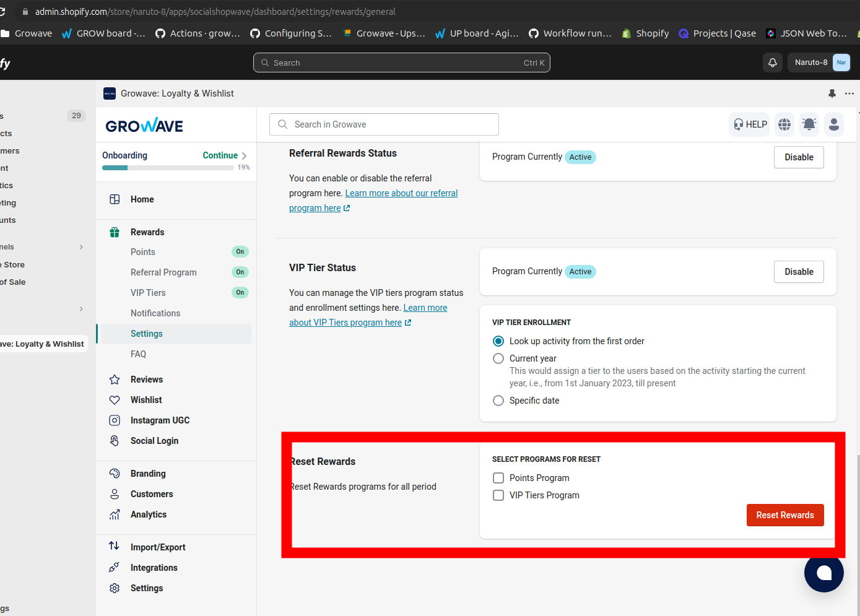860x616 pixels.
Task: Click the Growave app icon in header
Action: 110,93
